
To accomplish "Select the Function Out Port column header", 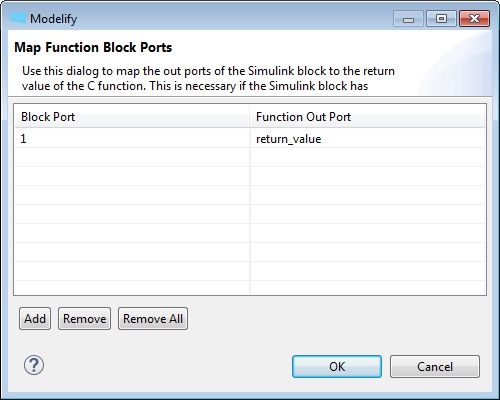I will point(367,117).
